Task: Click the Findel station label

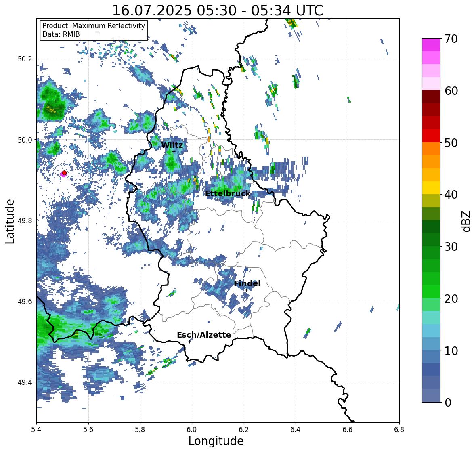Action: click(x=247, y=283)
